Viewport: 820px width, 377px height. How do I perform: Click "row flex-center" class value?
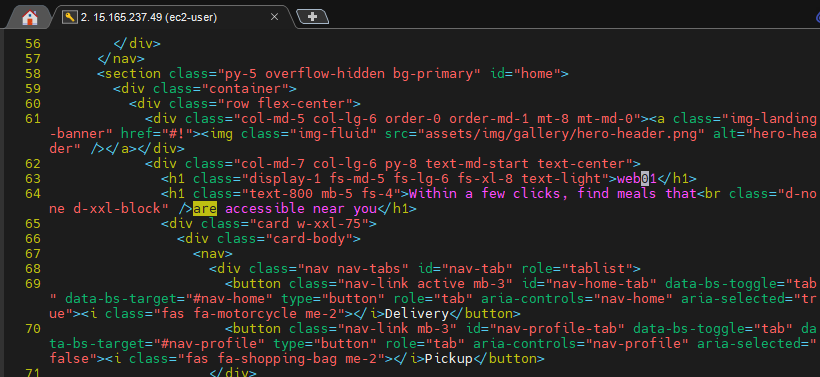coord(285,104)
